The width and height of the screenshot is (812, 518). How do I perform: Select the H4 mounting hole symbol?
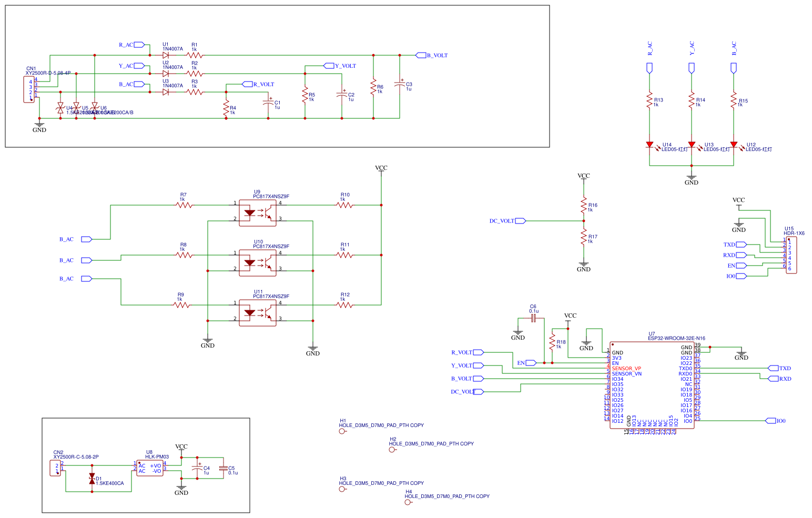(408, 502)
